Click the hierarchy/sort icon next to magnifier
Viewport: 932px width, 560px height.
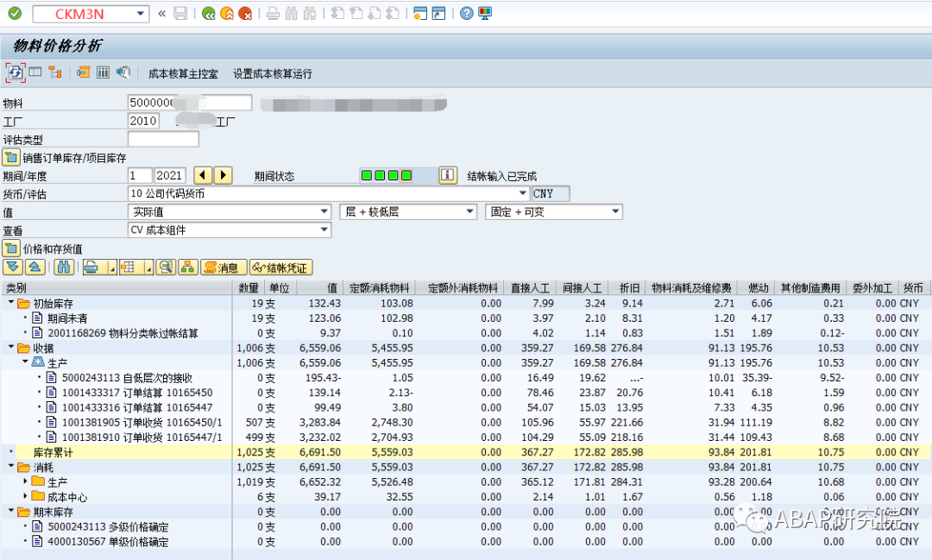pyautogui.click(x=187, y=267)
